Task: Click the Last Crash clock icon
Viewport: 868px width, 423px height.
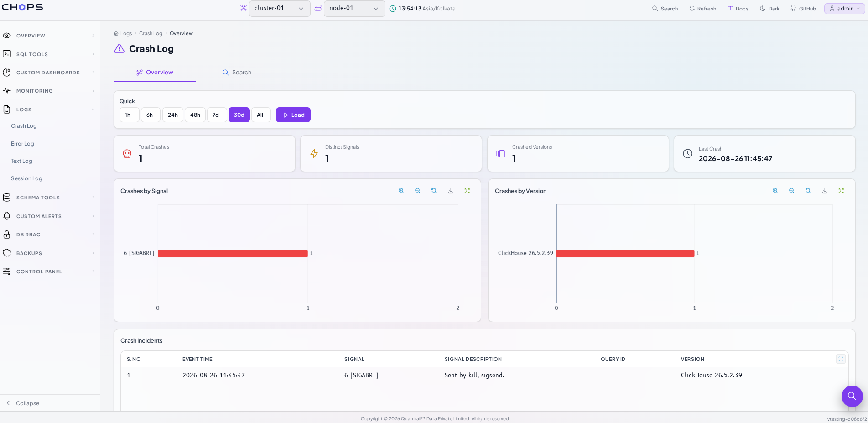Action: pyautogui.click(x=687, y=154)
